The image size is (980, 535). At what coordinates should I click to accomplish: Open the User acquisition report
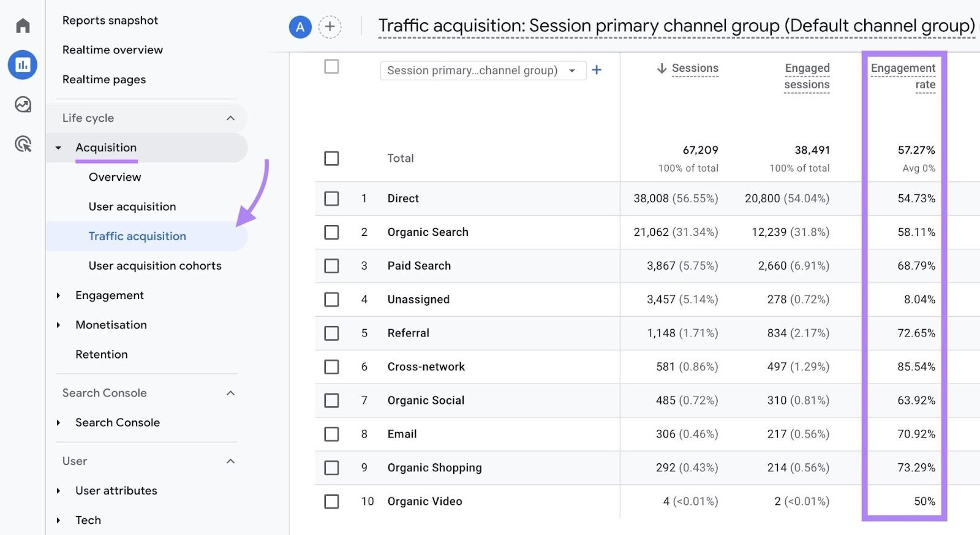[132, 207]
